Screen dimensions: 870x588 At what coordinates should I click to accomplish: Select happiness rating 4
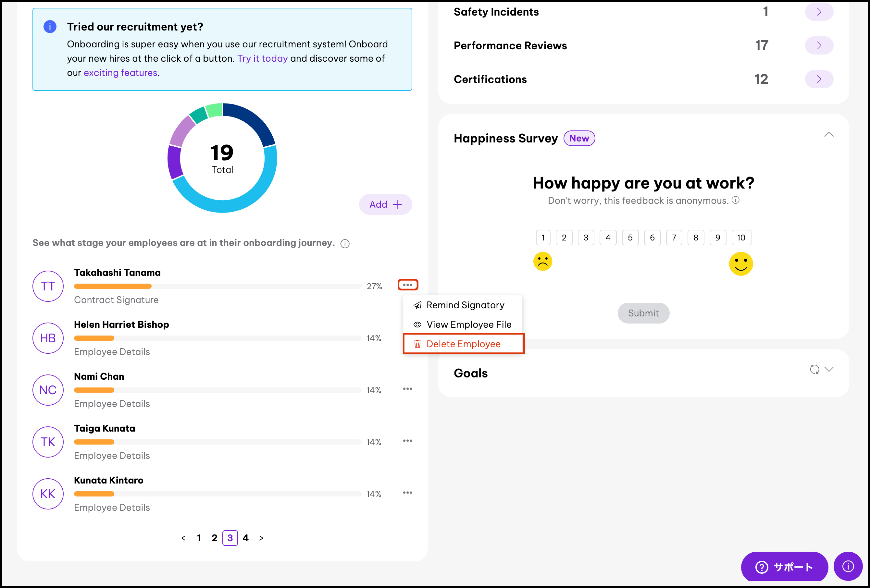pyautogui.click(x=608, y=238)
